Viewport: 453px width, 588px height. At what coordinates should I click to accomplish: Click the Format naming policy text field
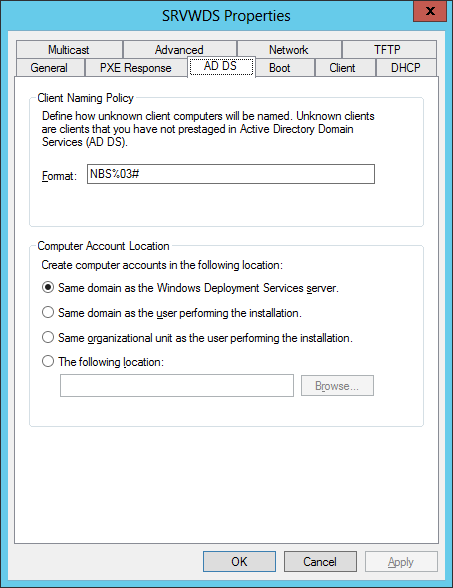click(x=231, y=174)
